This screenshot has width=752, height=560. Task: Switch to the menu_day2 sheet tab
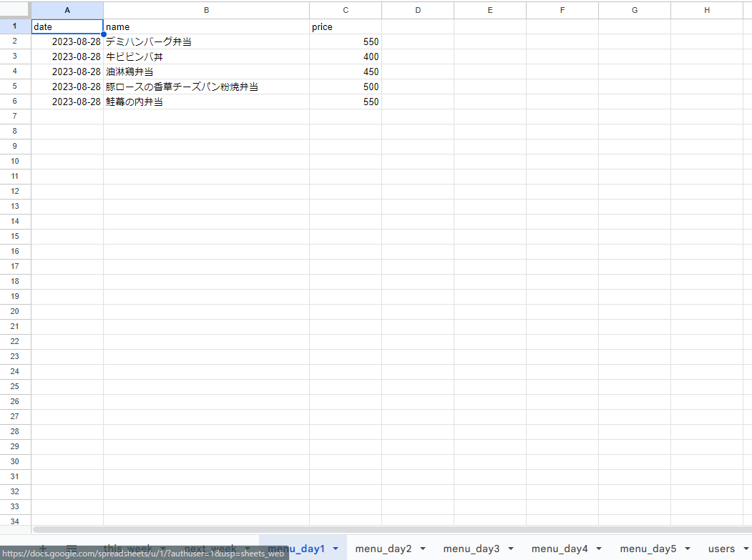point(383,549)
